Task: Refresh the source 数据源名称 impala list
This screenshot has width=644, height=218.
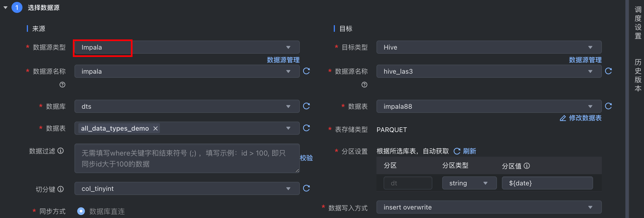Action: (306, 71)
